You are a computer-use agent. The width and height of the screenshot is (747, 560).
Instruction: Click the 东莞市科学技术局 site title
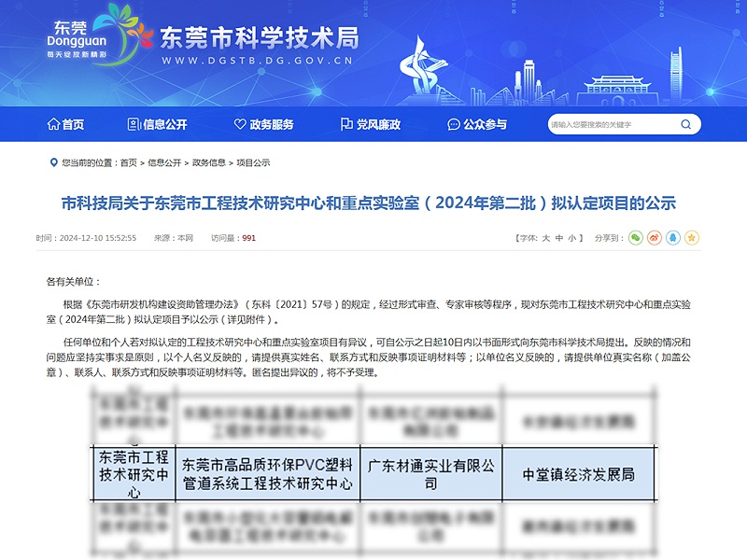pos(260,37)
